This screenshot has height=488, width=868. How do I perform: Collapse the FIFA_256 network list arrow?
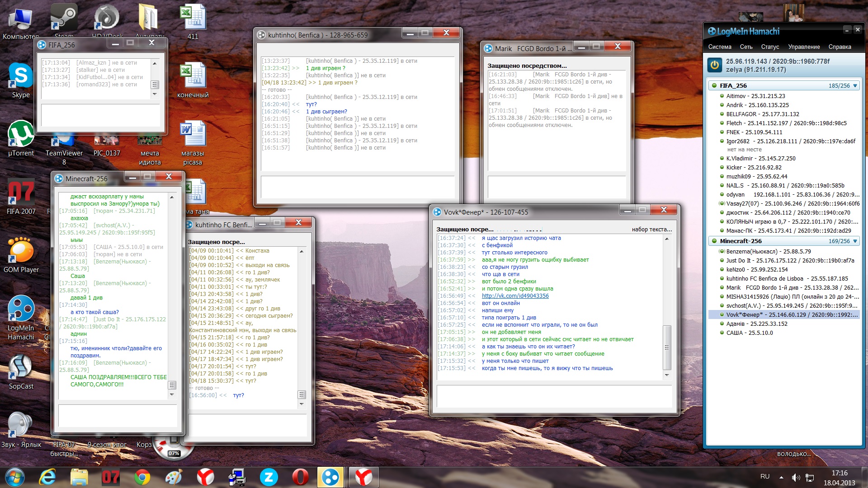click(855, 86)
